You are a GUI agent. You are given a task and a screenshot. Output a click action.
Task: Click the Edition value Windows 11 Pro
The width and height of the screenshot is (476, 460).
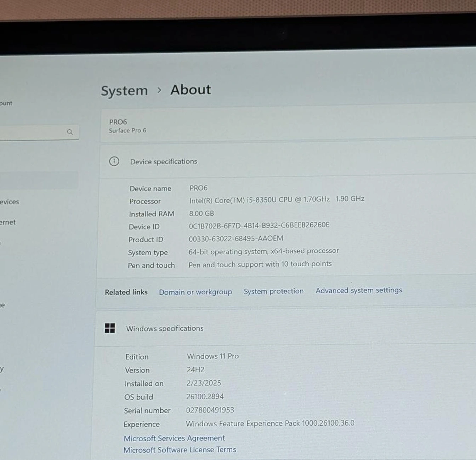pyautogui.click(x=212, y=356)
